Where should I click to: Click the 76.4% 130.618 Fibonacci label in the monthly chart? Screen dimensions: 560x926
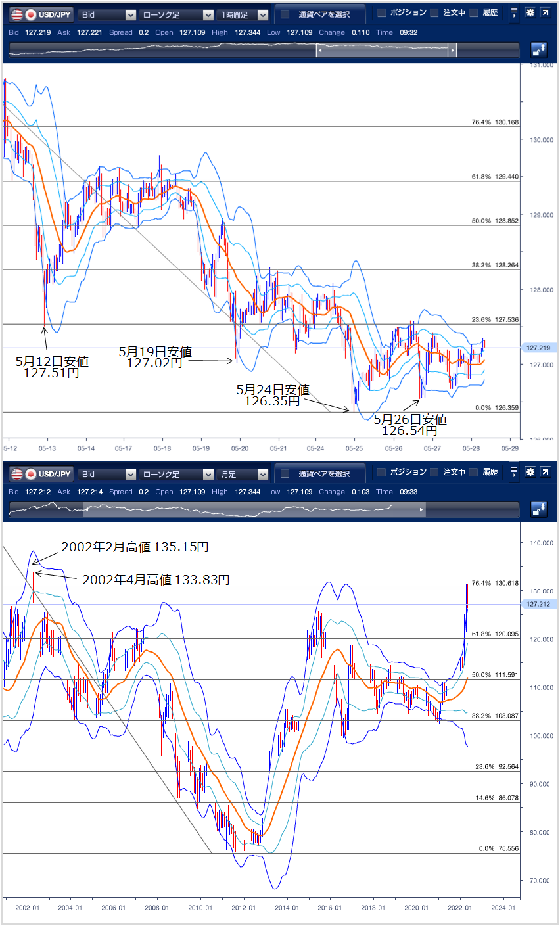pos(496,583)
